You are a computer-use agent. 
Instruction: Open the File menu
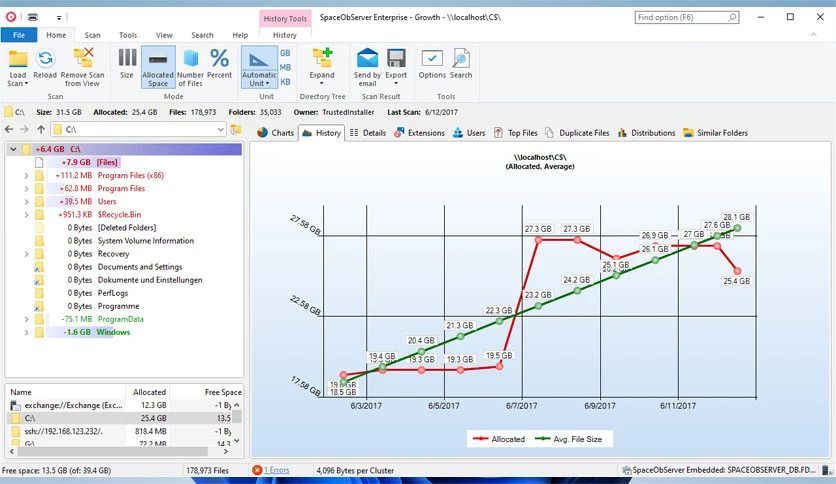pos(19,35)
